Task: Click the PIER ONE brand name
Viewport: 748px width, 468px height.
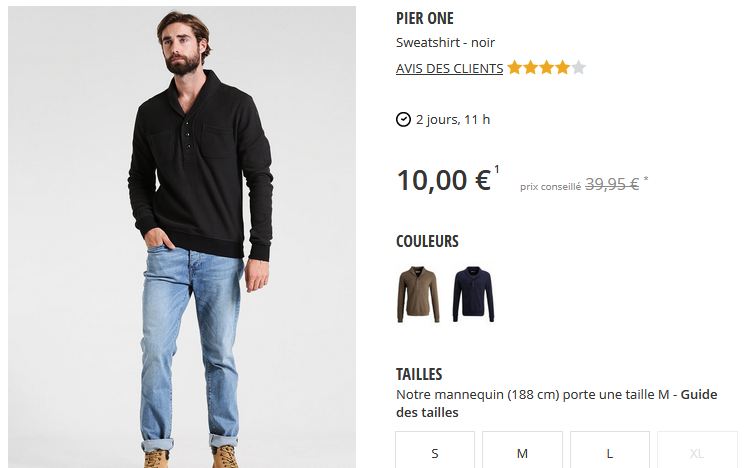Action: point(425,19)
